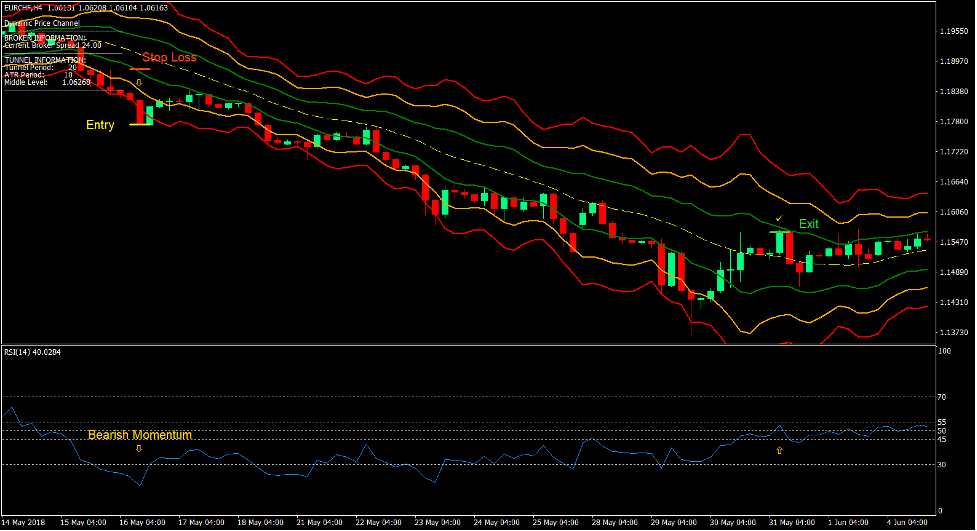Click the Stop Loss text label
This screenshot has height=531, width=977.
(169, 58)
